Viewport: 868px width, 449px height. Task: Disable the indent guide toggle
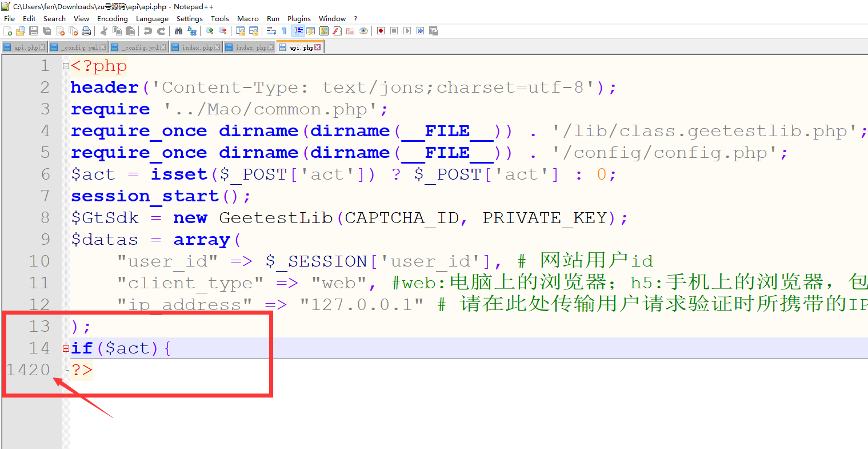click(298, 31)
